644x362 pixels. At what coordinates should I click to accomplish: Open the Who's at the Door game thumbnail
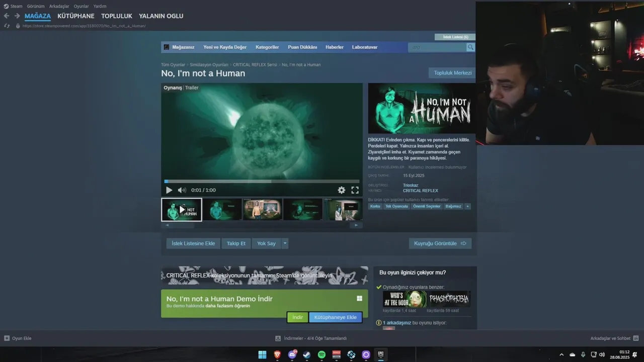405,299
